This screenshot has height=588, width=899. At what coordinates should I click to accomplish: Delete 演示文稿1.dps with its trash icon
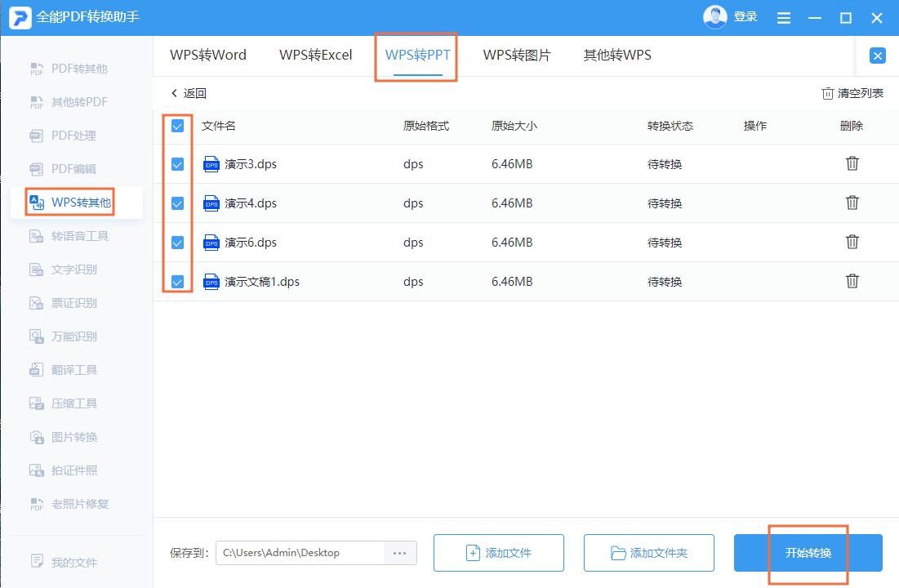point(852,281)
